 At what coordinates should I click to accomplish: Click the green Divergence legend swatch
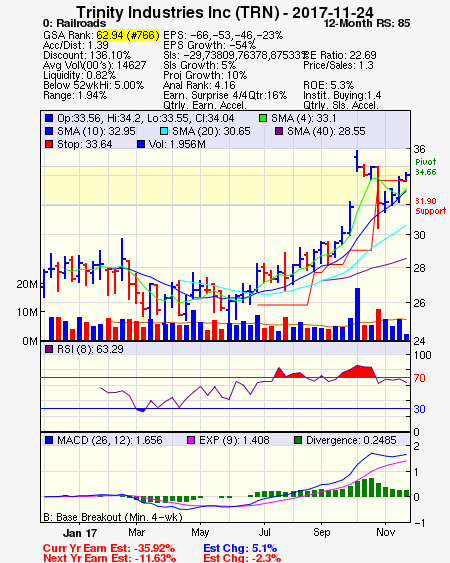click(298, 440)
